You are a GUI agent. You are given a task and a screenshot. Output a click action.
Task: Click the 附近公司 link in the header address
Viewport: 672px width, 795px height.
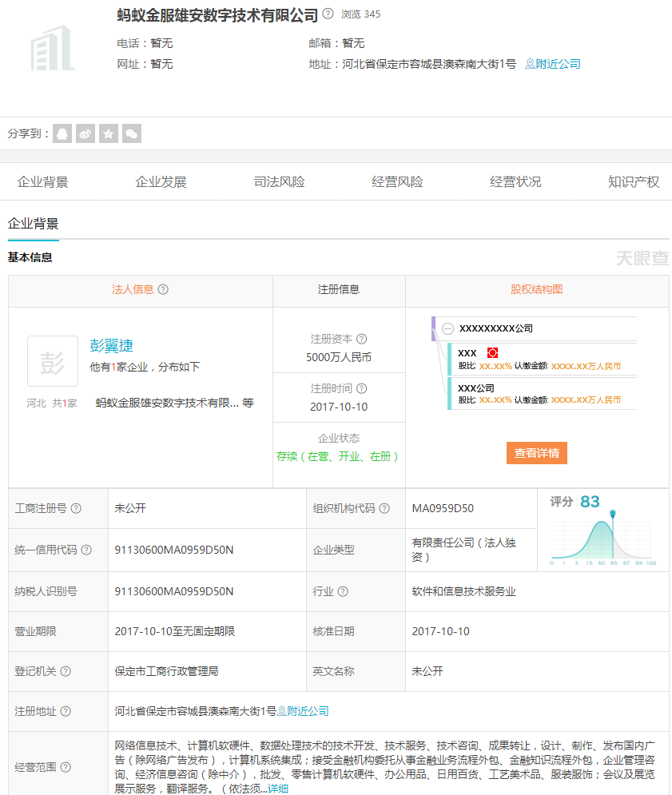553,64
